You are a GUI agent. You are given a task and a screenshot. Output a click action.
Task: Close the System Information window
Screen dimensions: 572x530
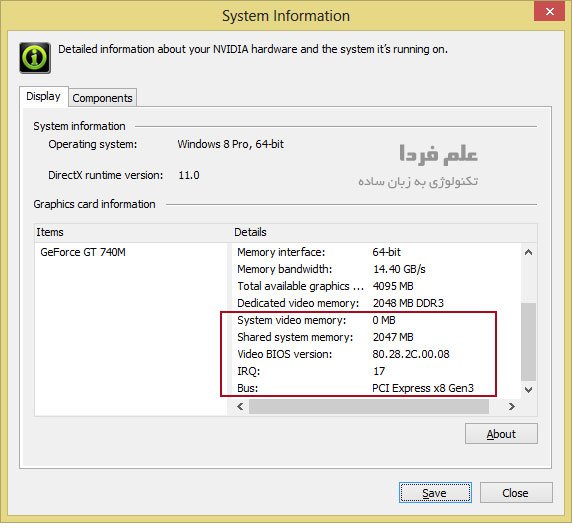click(549, 11)
